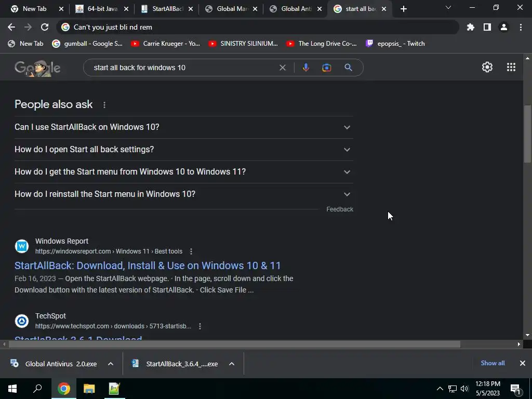The image size is (532, 399).
Task: Open more options for Windows Report result
Action: (x=191, y=251)
